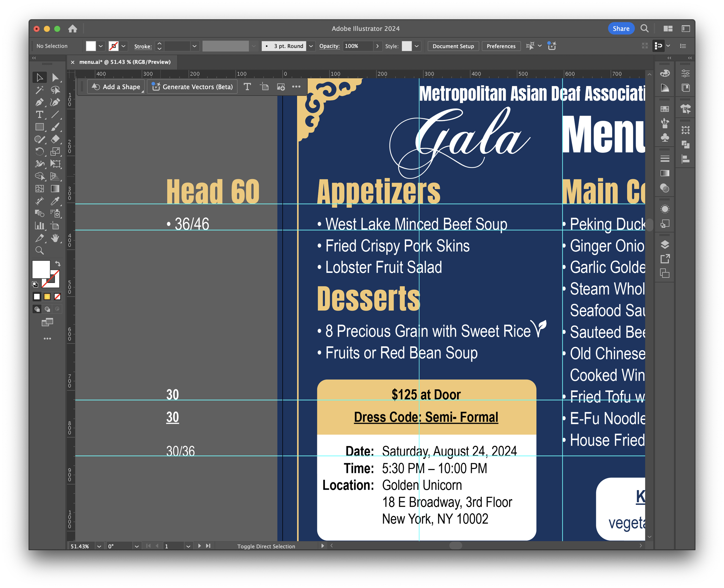The image size is (724, 588).
Task: Open the zoom level dropdown
Action: (99, 546)
